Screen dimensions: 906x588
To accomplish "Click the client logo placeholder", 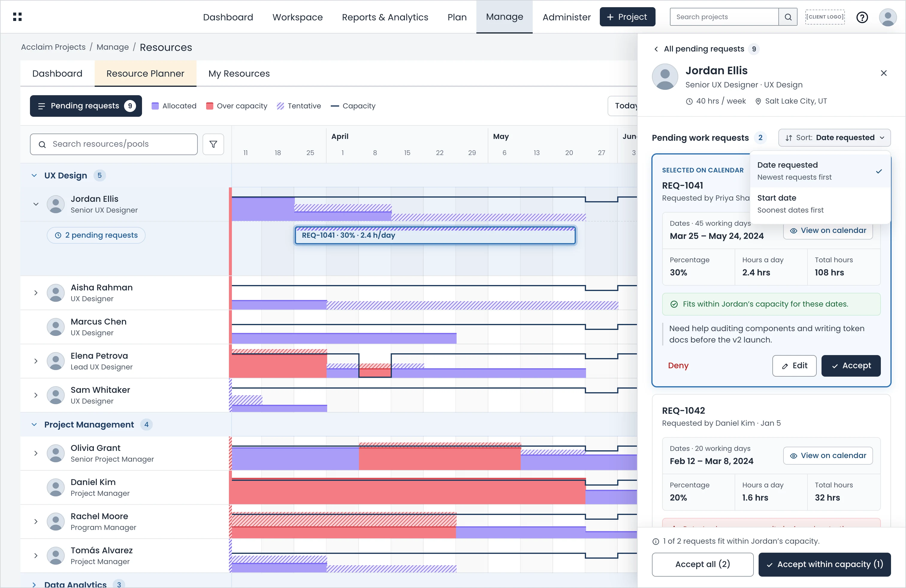I will [825, 17].
